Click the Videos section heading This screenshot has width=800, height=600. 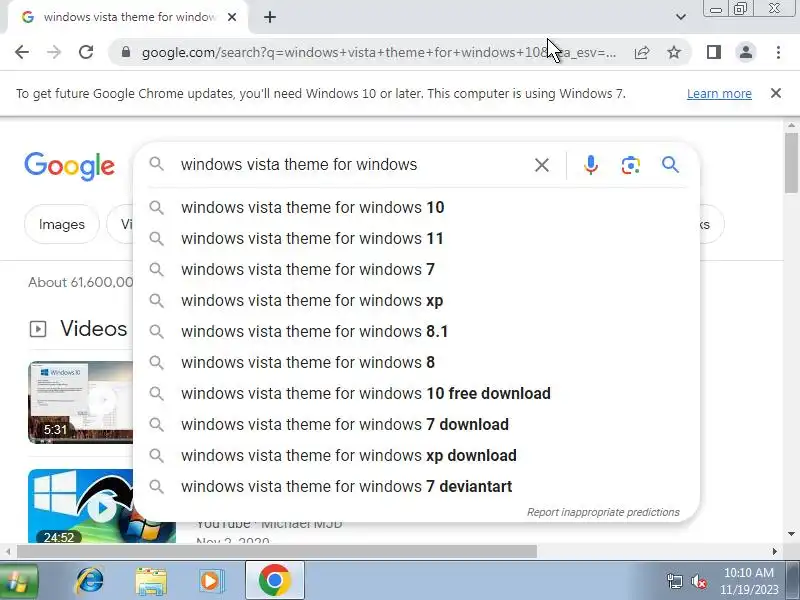93,329
